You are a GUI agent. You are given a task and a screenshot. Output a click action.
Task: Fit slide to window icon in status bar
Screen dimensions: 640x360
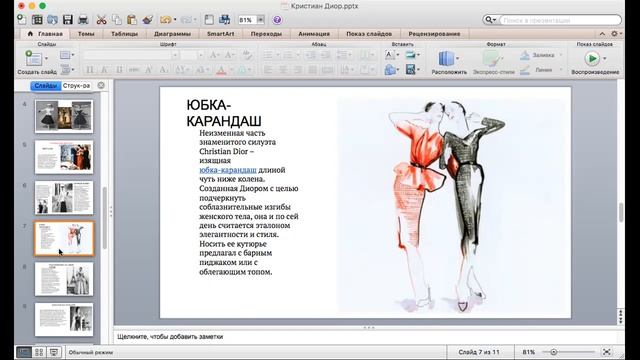coord(607,352)
